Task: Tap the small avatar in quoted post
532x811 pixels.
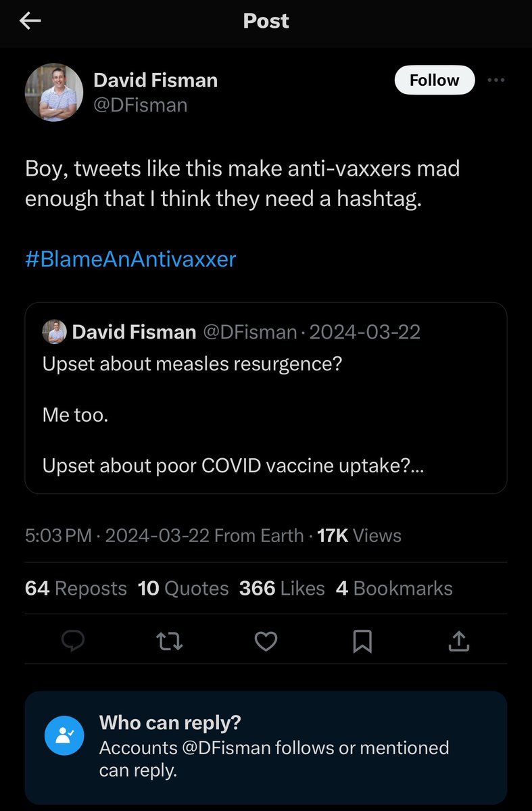Action: (x=54, y=332)
